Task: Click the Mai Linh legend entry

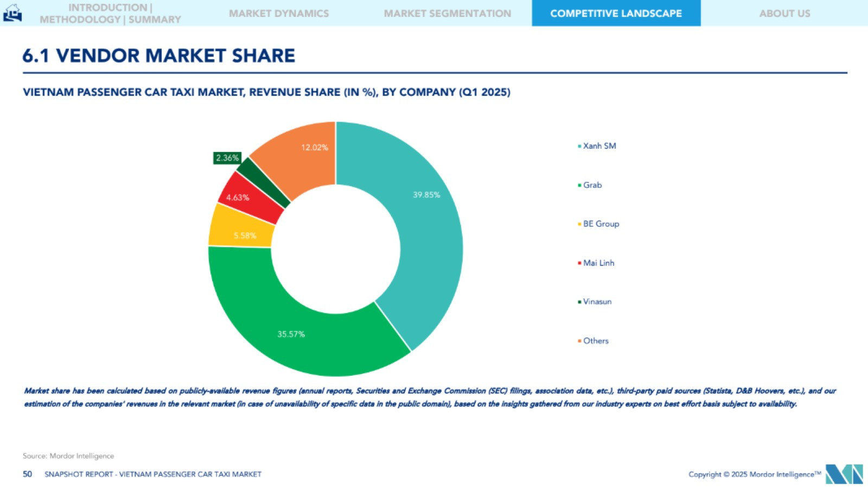Action: tap(598, 263)
